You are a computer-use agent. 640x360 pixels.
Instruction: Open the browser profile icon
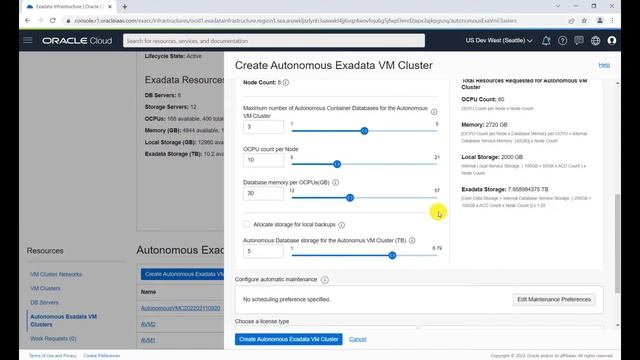pyautogui.click(x=600, y=20)
